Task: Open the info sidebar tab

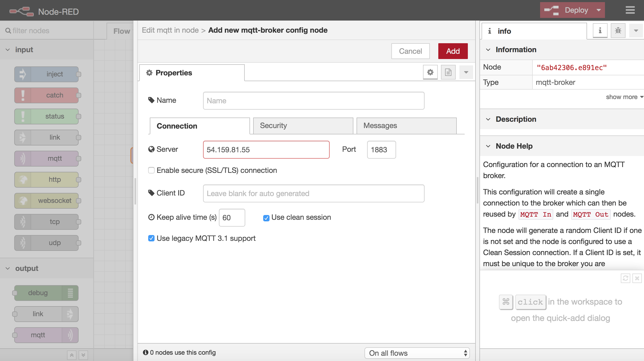Action: tap(534, 31)
